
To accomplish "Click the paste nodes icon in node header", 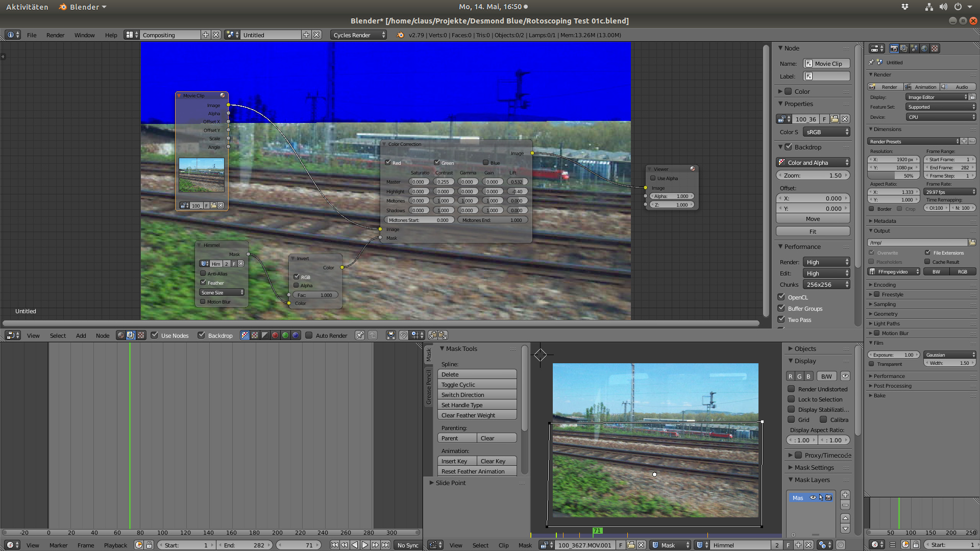I will (x=443, y=335).
